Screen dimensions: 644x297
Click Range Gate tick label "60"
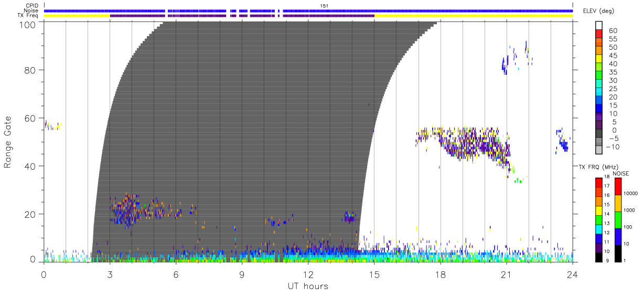coord(30,118)
